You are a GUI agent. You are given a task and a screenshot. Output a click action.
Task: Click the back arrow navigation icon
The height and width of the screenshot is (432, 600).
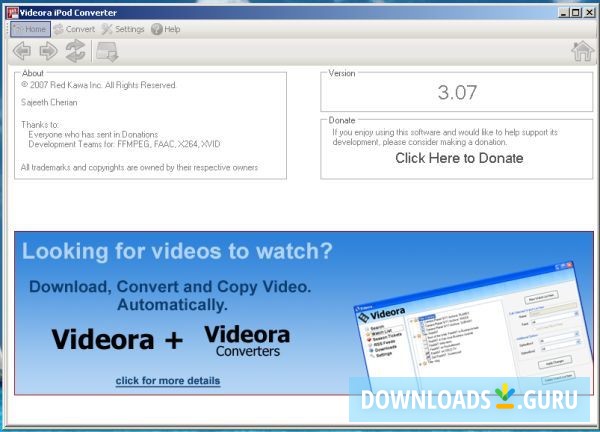click(x=22, y=51)
